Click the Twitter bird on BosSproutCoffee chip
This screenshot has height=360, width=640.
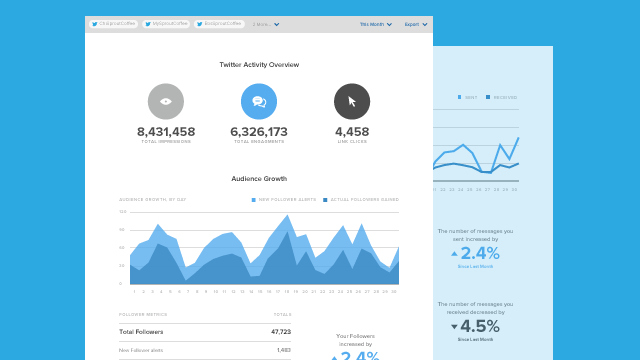click(200, 24)
